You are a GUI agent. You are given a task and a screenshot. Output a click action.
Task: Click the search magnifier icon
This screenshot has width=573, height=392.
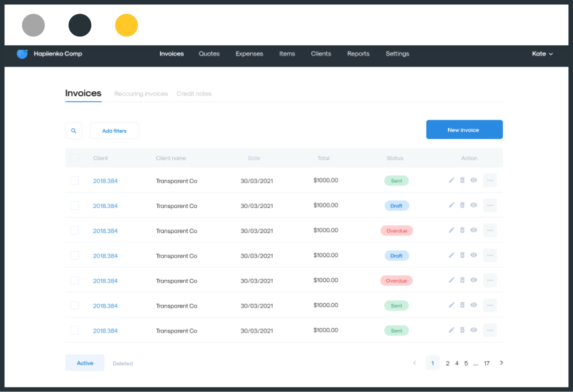click(73, 131)
